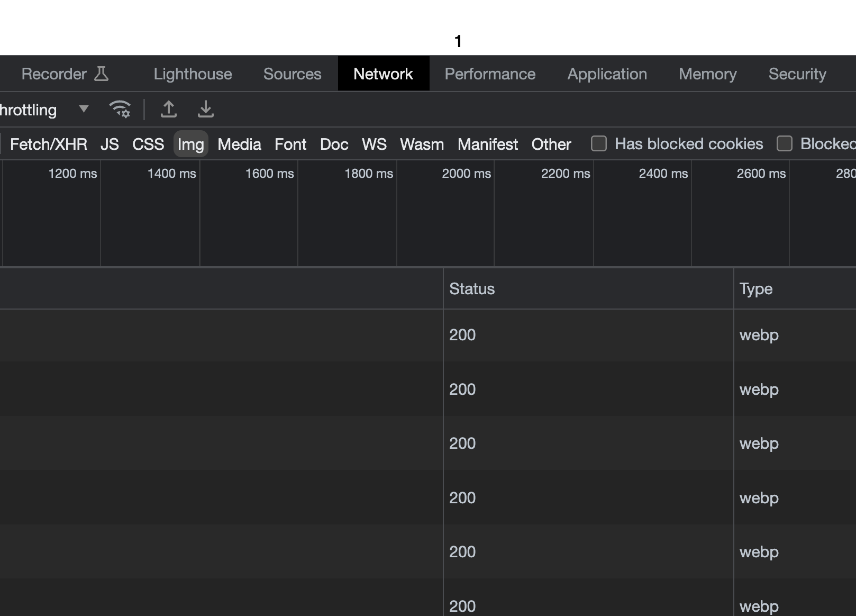Sort requests by the Status column

(472, 288)
